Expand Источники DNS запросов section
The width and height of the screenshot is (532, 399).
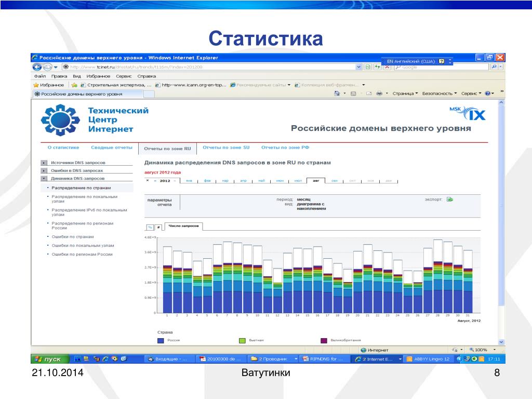pos(44,163)
